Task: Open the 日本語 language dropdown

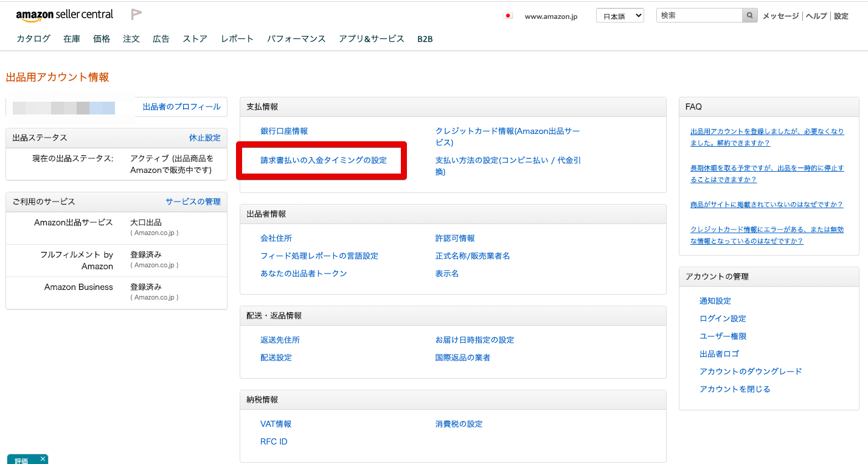Action: (620, 16)
